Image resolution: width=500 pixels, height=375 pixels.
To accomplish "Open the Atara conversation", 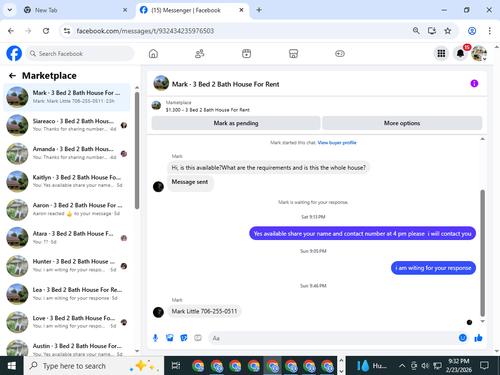I will (67, 238).
